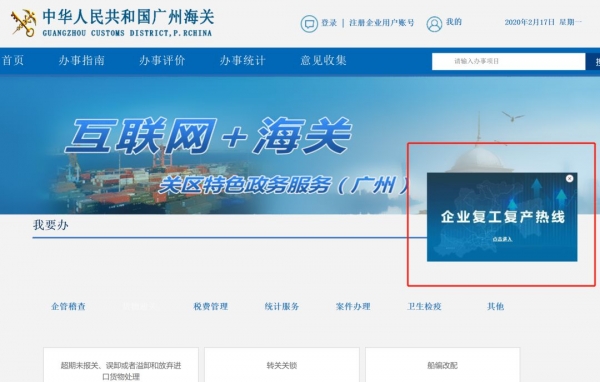Open the 船舶改配 service card

tap(443, 365)
